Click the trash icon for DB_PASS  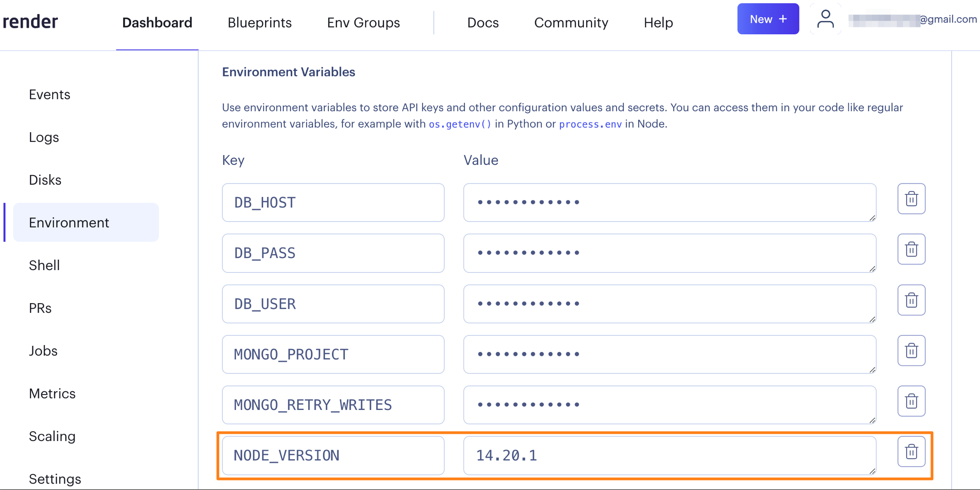click(x=911, y=249)
